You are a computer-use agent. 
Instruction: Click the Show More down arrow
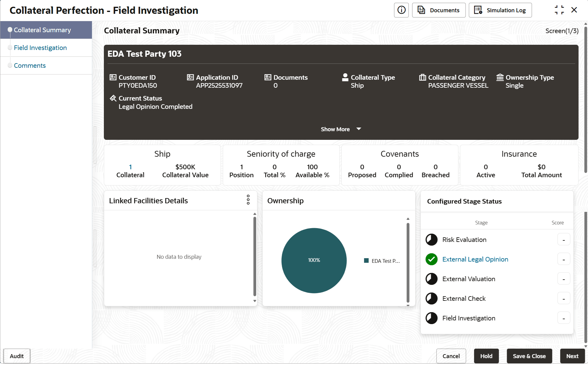point(359,129)
